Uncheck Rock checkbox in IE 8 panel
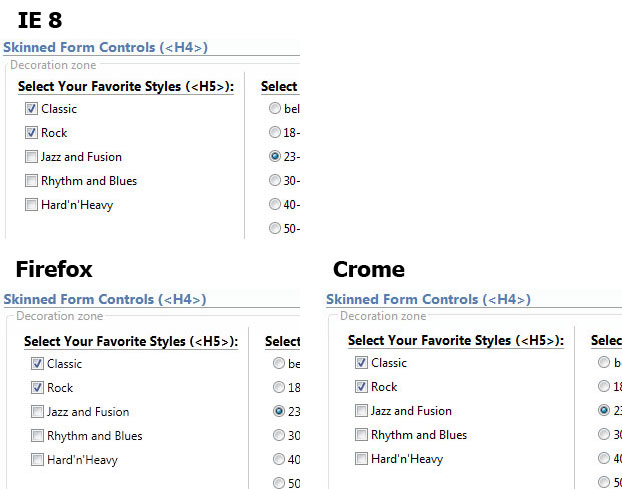622x489 pixels. [x=32, y=133]
